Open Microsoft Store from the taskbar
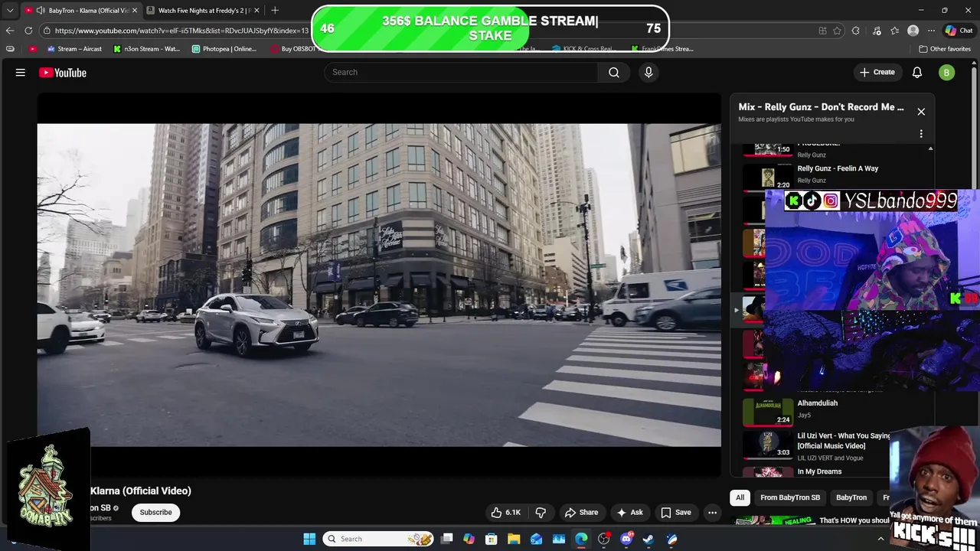The image size is (980, 551). click(492, 539)
